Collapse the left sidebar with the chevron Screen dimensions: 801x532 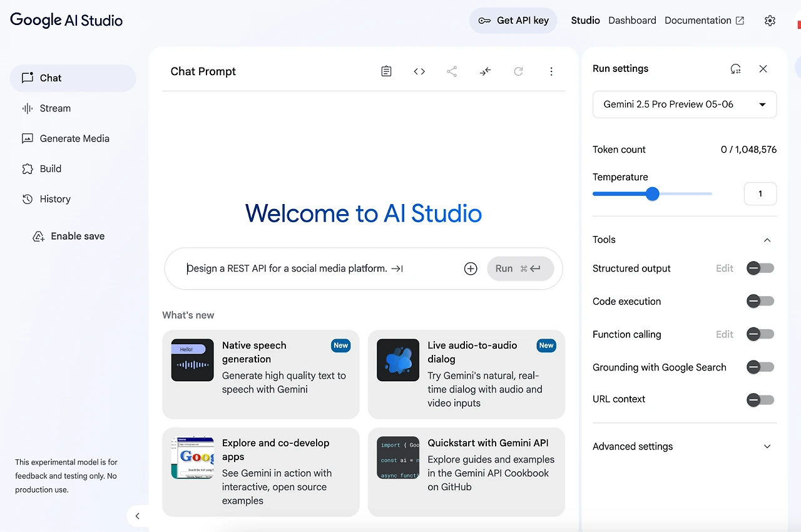click(138, 516)
